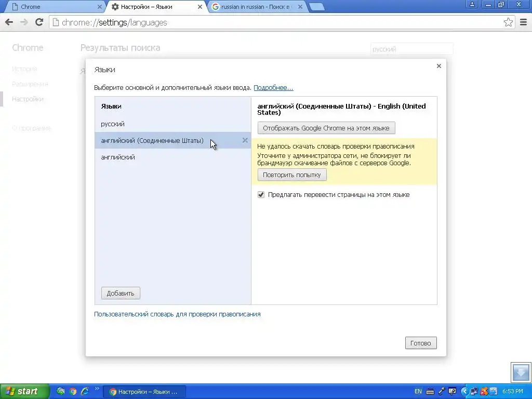Image resolution: width=532 pixels, height=399 pixels.
Task: Click the browser forward arrow
Action: click(x=24, y=22)
